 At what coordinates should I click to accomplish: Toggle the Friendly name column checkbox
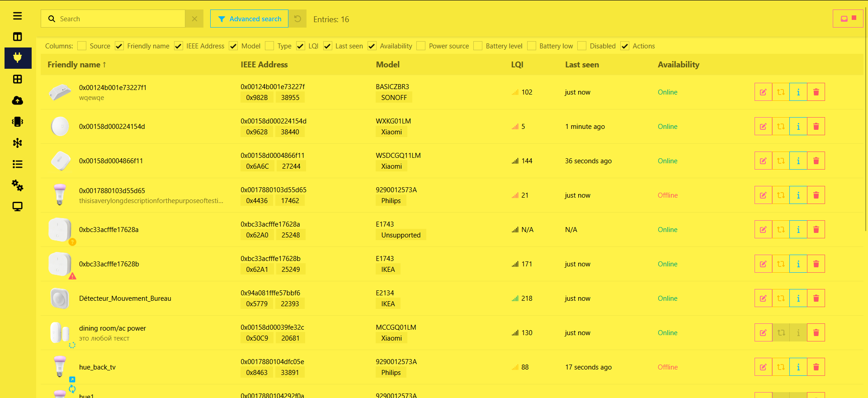pyautogui.click(x=119, y=46)
